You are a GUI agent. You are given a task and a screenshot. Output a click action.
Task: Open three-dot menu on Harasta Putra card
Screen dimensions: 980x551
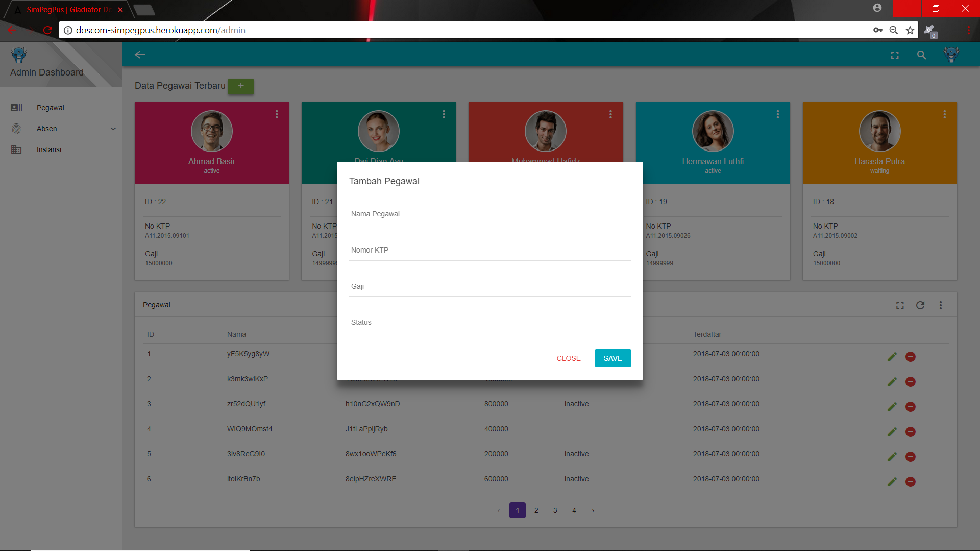(x=944, y=114)
